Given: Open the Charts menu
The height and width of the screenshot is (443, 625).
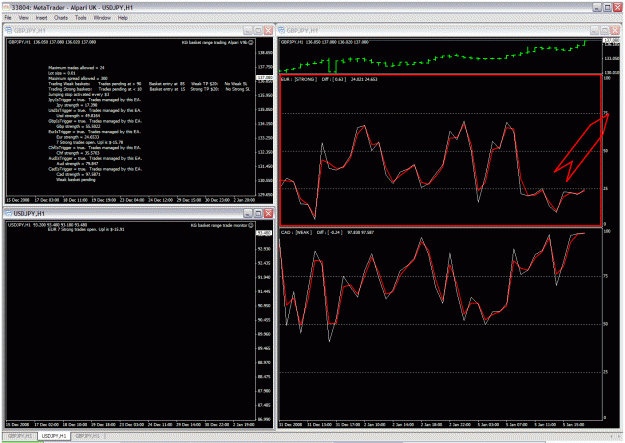Looking at the screenshot, I should [61, 18].
